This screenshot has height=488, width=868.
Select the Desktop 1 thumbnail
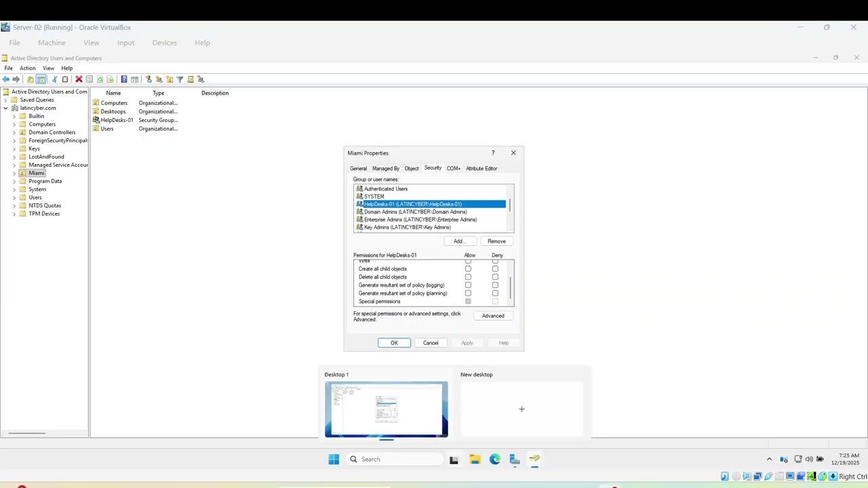tap(386, 409)
